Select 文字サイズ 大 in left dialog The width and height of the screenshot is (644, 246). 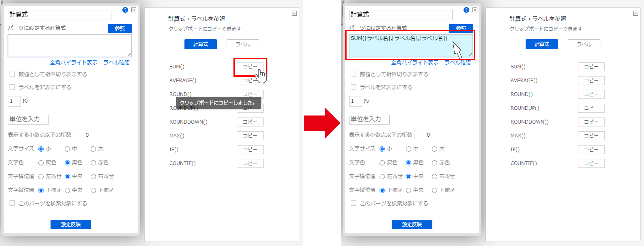[x=93, y=149]
